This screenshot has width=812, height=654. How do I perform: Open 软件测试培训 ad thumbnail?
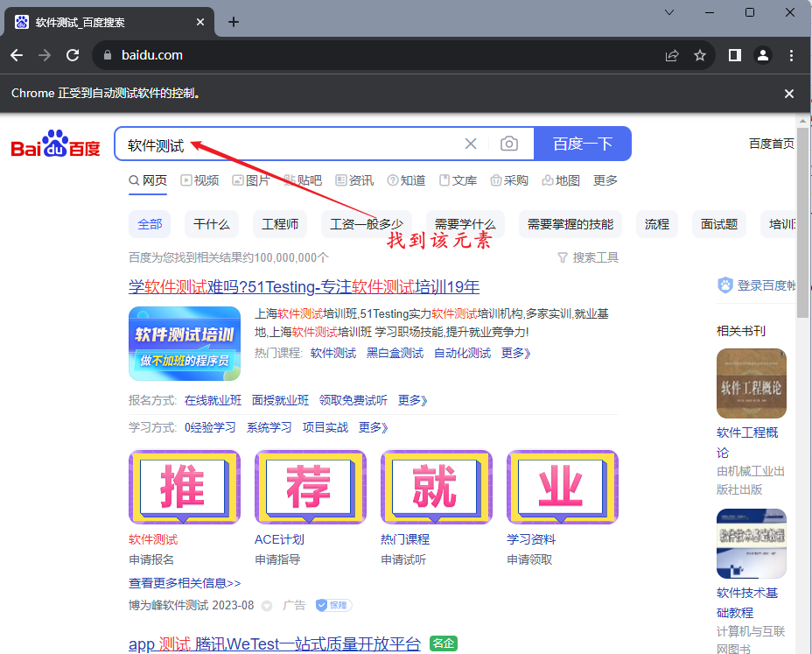(185, 343)
